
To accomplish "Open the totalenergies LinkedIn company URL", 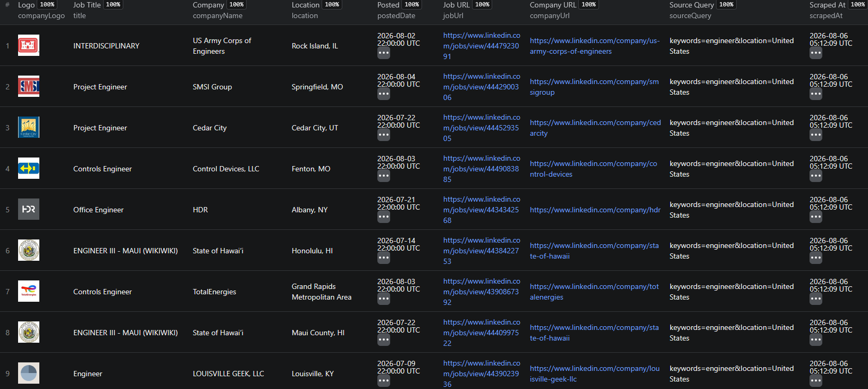I will [594, 292].
